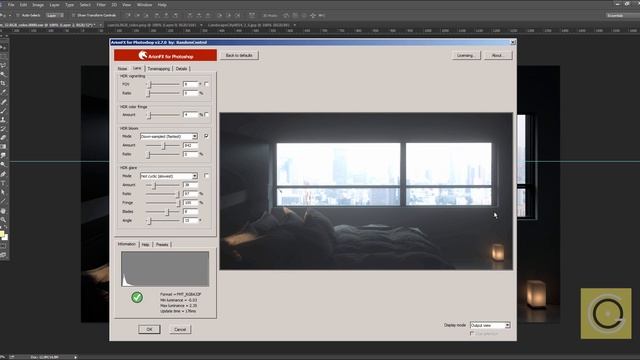Click the HDR bloom Amount value field
640x360 pixels.
coord(190,145)
